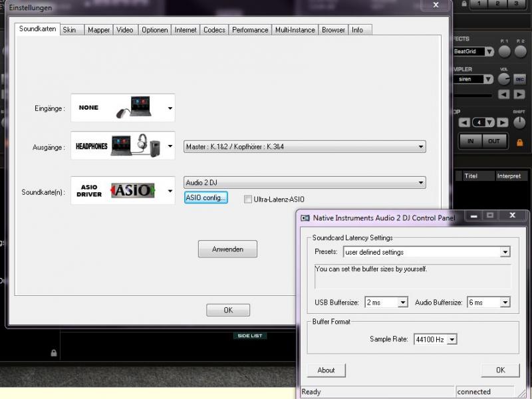
Task: Select hot cue button 3
Action: (x=516, y=4)
